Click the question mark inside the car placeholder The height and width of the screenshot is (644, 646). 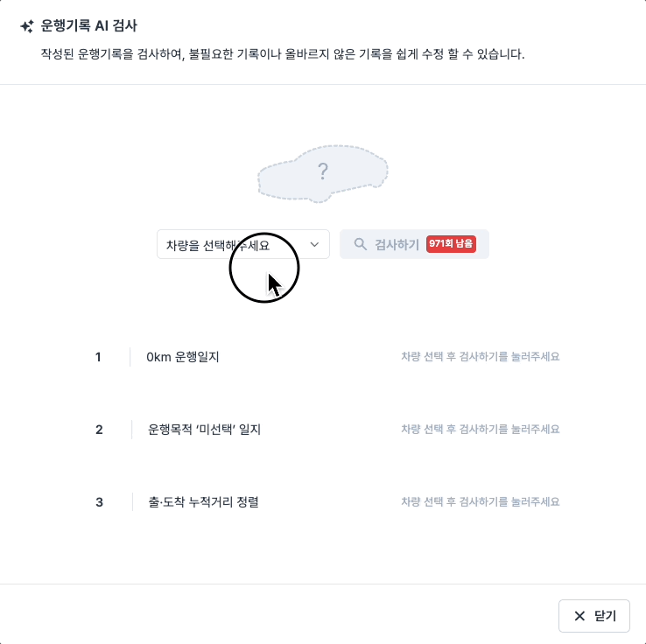tap(323, 171)
